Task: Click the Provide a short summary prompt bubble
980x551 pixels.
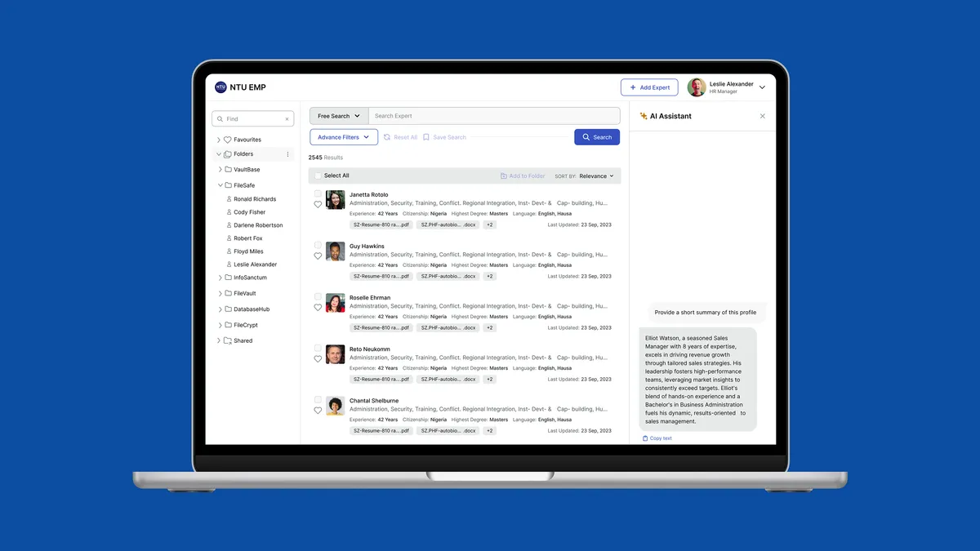Action: pyautogui.click(x=706, y=313)
